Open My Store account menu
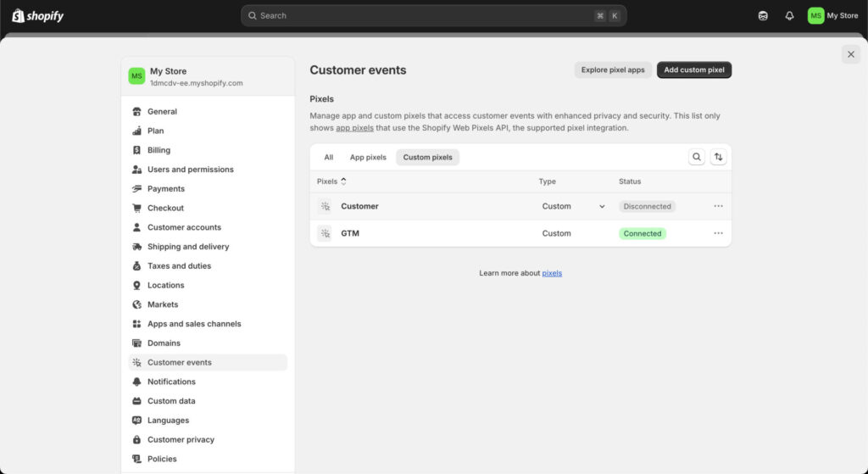This screenshot has height=474, width=868. (x=832, y=15)
